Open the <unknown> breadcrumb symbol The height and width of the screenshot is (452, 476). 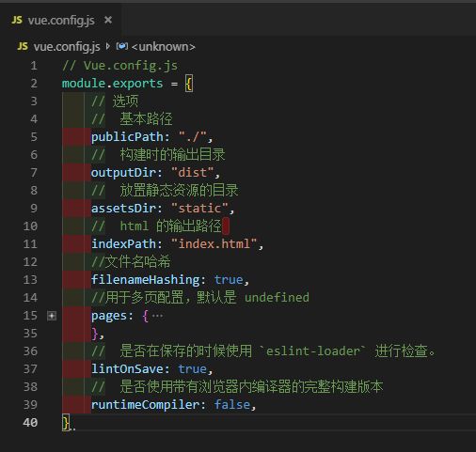coord(164,47)
